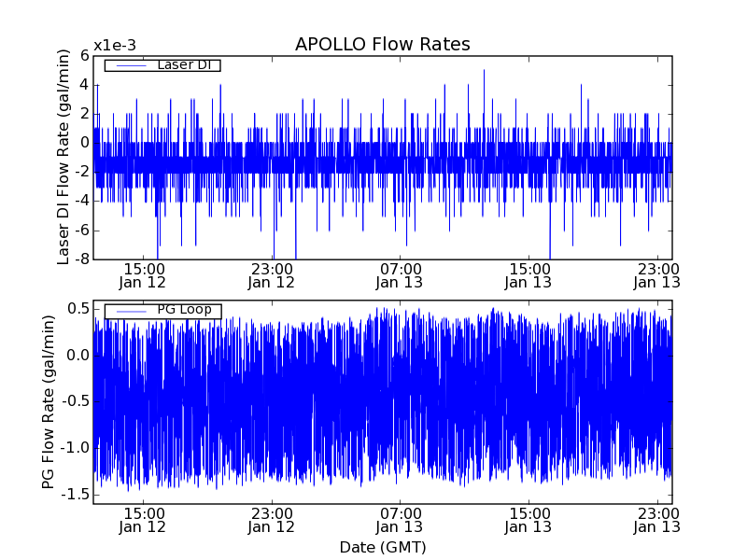Screen dimensions: 747x560
Task: Click "07:00 Jan 13" under the PG Loop plot
Action: click(400, 521)
